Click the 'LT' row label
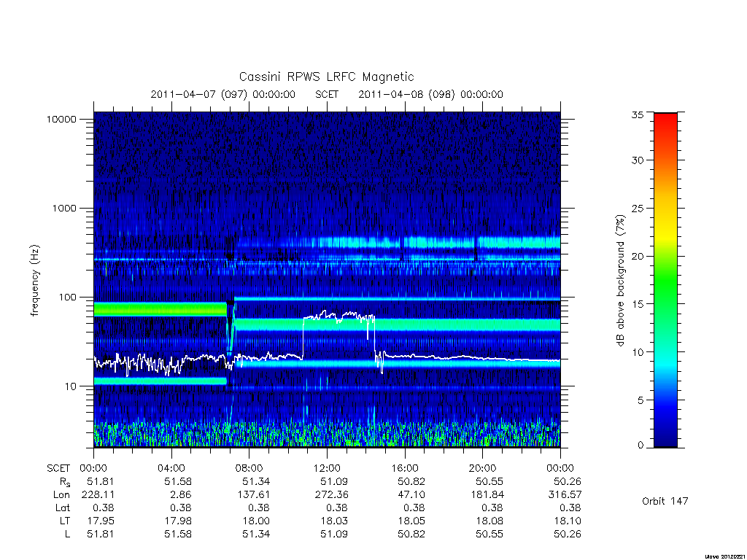This screenshot has width=747, height=560. [x=64, y=521]
